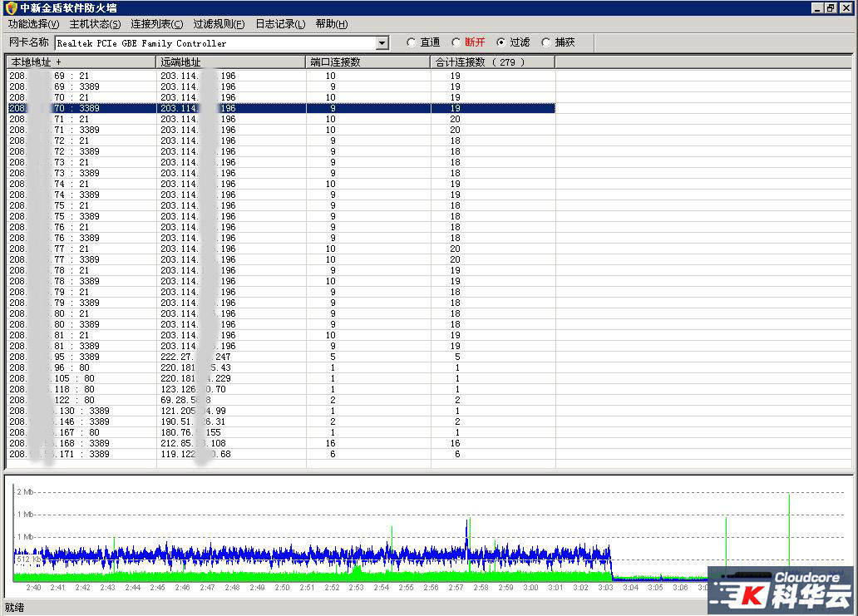
Task: Click the 2:57 time label on traffic graph
Action: click(456, 588)
